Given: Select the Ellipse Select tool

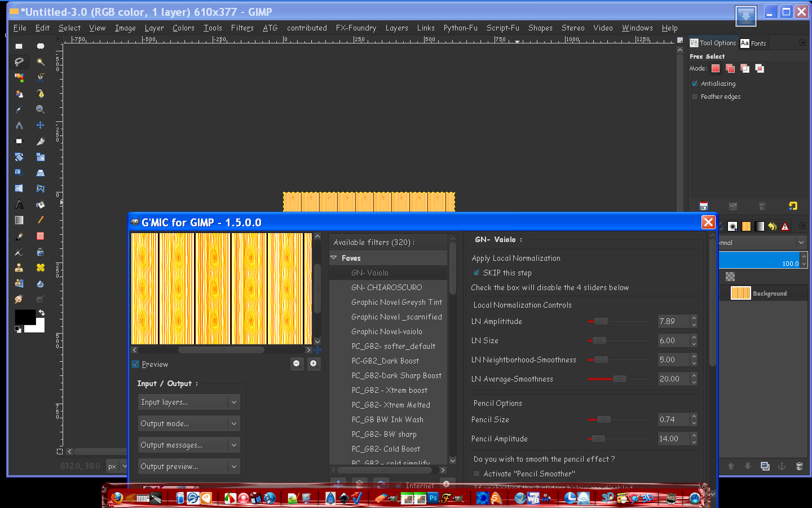Looking at the screenshot, I should [x=40, y=46].
